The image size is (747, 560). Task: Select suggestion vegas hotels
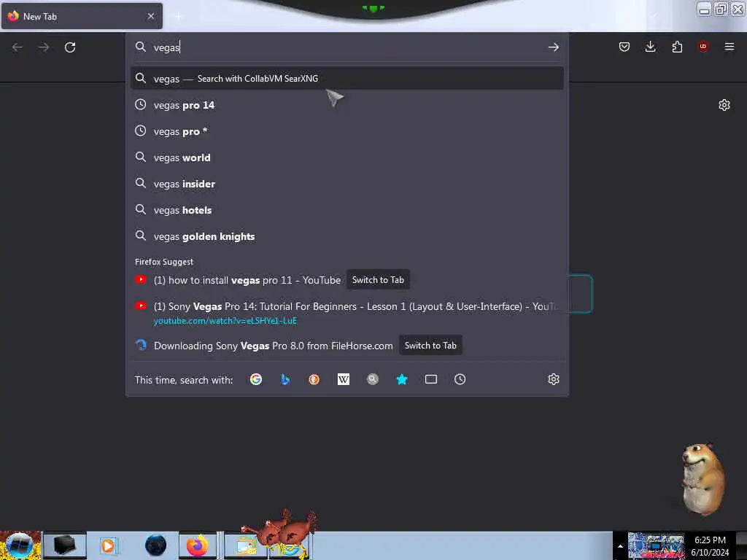click(347, 209)
